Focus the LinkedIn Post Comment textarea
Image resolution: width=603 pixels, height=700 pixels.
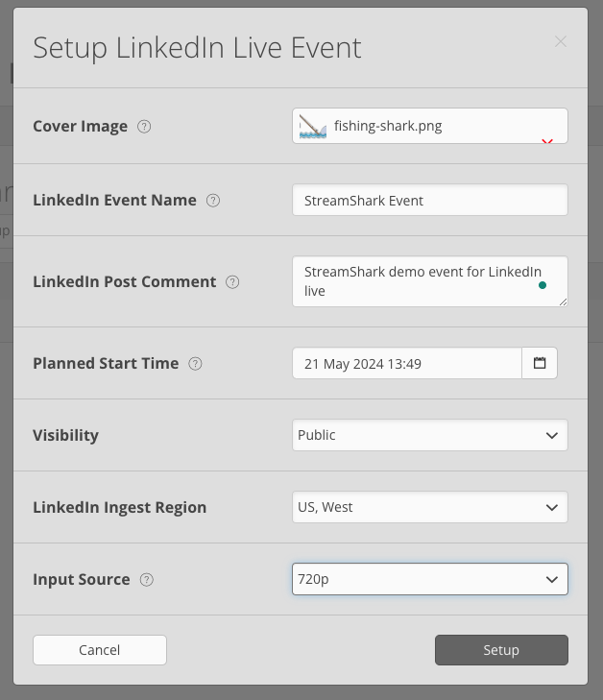pos(430,281)
